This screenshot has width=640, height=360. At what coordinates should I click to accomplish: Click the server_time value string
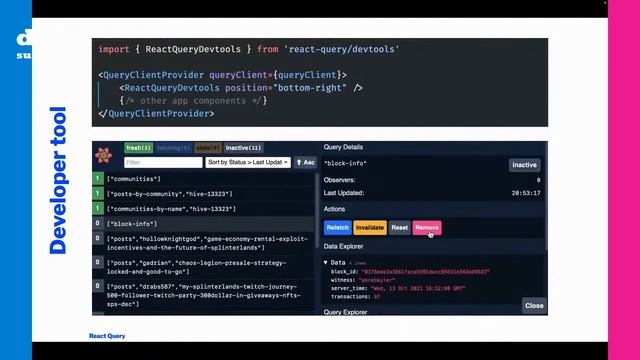click(x=418, y=288)
